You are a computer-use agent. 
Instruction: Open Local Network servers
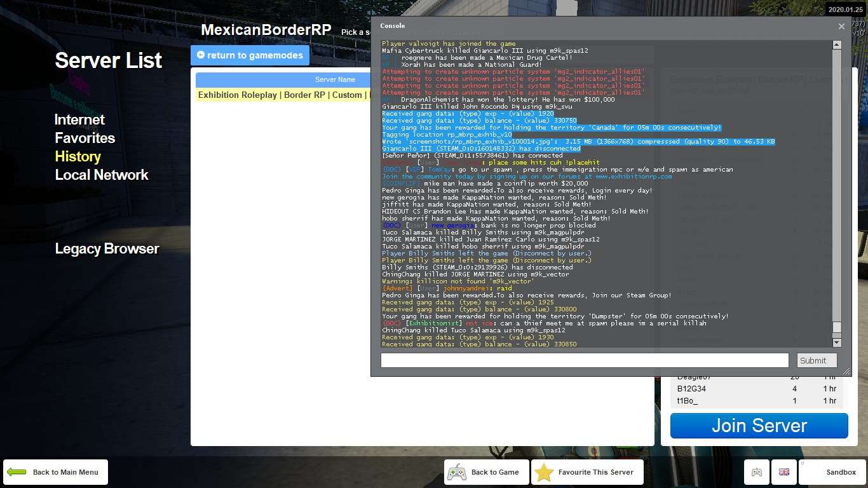click(x=102, y=175)
